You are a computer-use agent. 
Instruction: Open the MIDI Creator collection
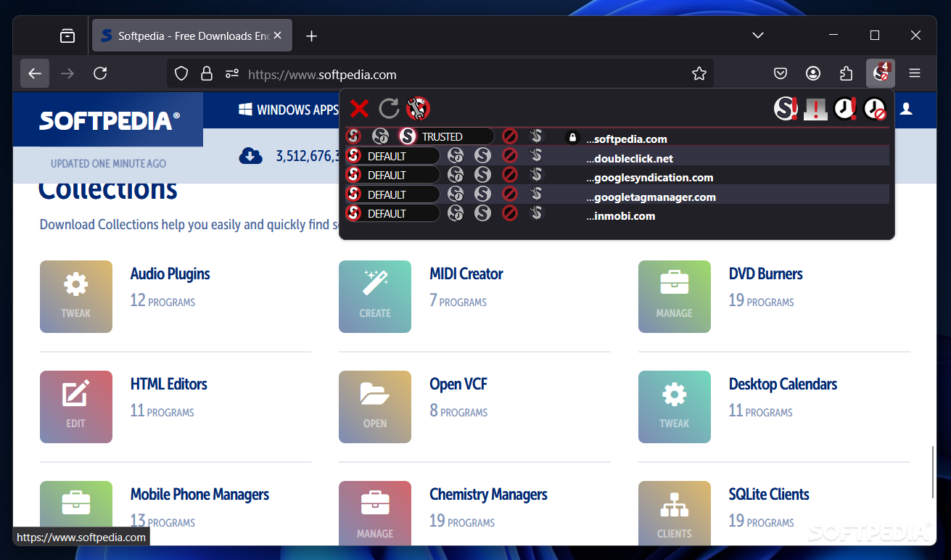(x=466, y=273)
